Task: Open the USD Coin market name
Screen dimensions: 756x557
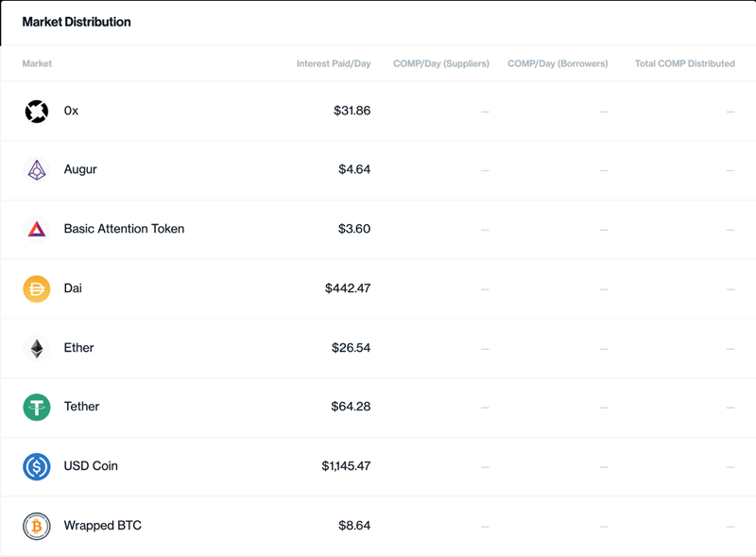Action: 91,466
